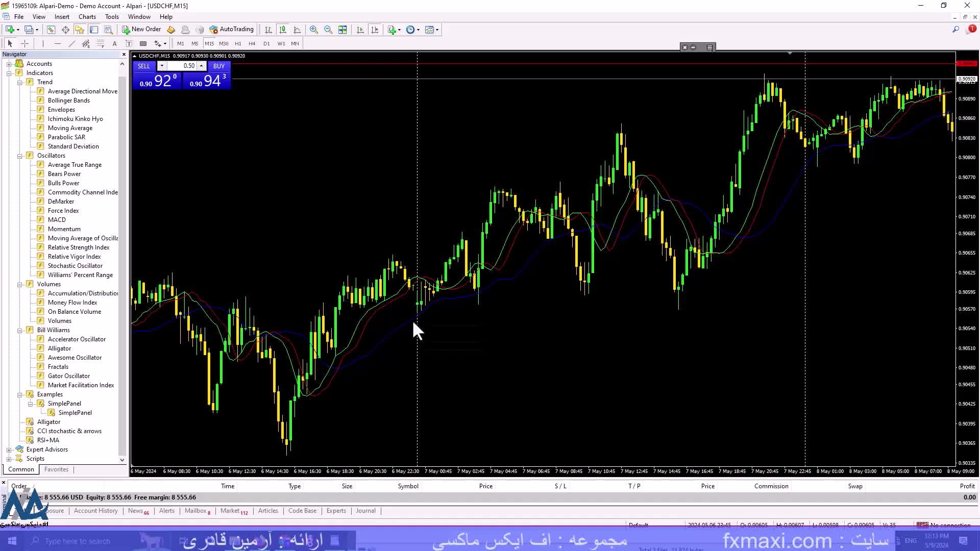Switch to Account History tab
The width and height of the screenshot is (980, 551).
coord(95,511)
